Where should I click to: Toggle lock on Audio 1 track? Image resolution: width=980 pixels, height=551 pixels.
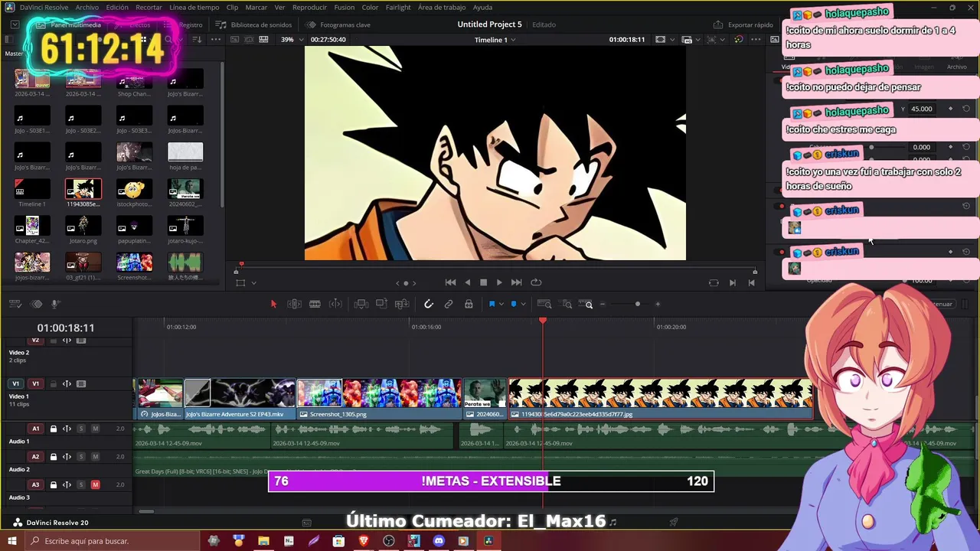(x=53, y=429)
